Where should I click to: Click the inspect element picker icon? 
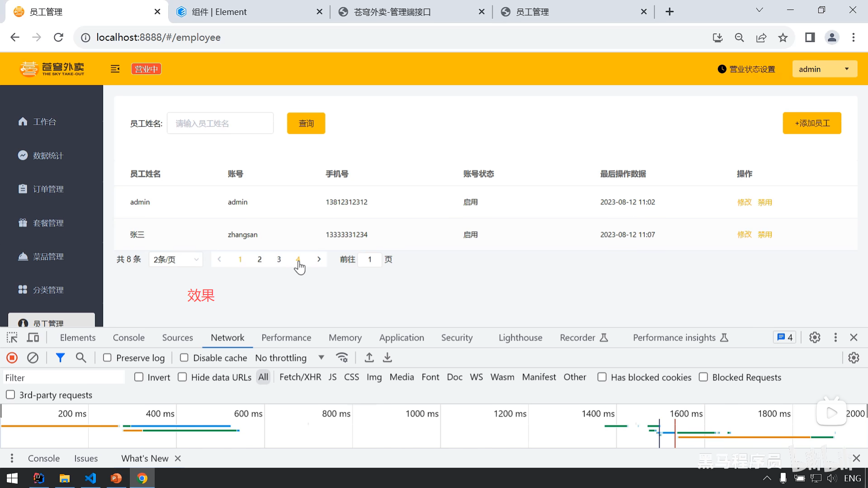tap(12, 338)
